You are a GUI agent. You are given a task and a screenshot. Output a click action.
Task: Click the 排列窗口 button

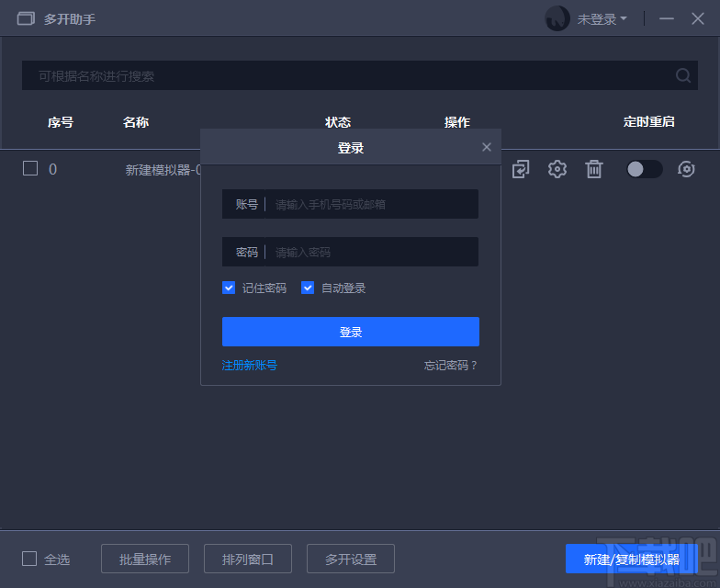[248, 559]
